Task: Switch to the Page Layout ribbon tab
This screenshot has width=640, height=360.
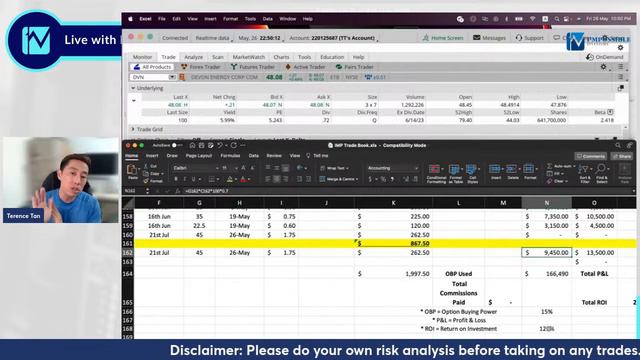Action: click(199, 156)
